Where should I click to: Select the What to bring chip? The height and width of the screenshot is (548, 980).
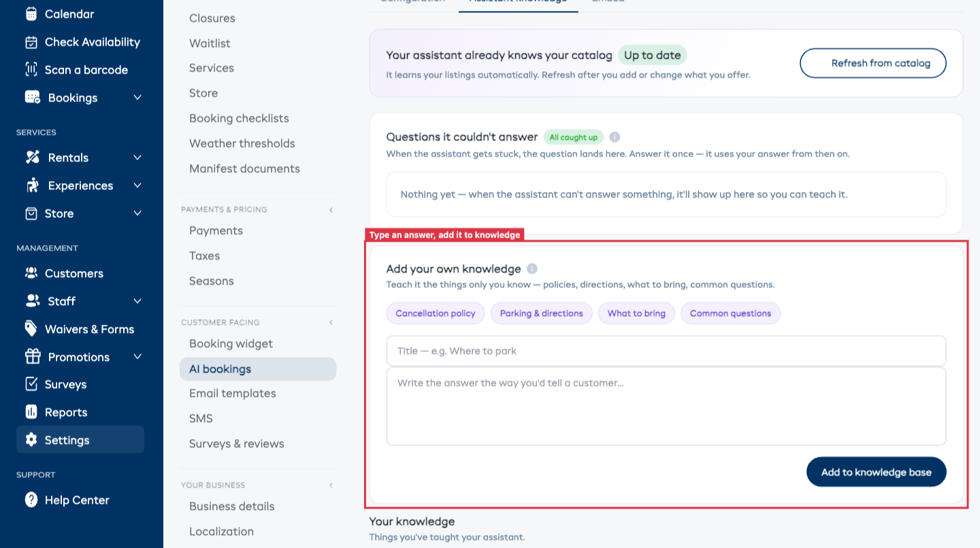636,313
